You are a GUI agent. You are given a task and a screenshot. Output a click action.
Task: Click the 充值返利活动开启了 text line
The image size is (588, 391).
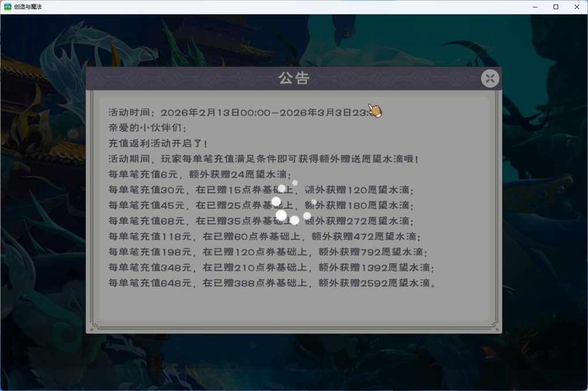click(x=157, y=144)
